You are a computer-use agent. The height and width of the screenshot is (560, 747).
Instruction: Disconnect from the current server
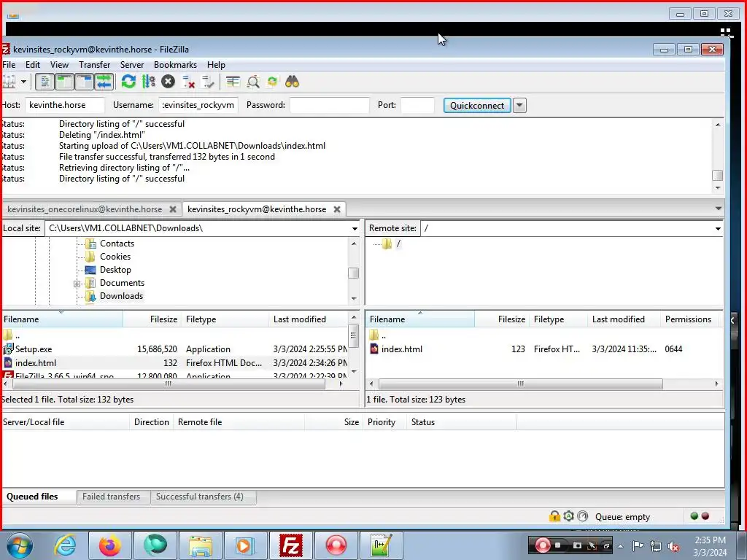[x=188, y=82]
